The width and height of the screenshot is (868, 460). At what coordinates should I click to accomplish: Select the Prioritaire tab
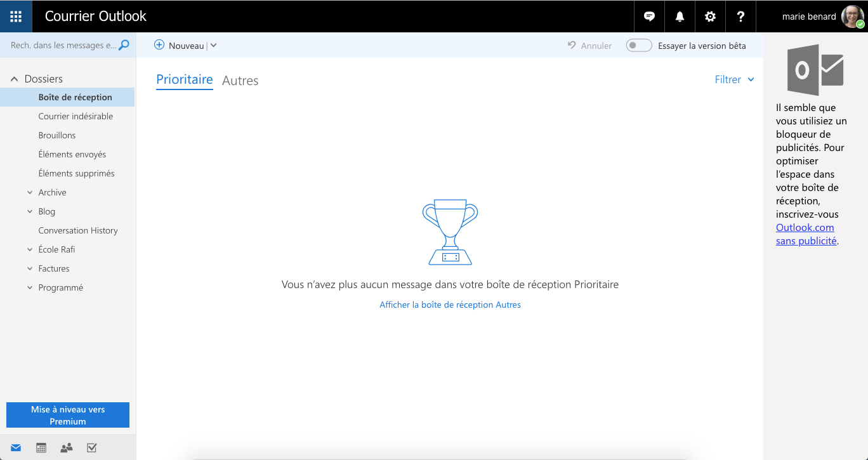(184, 80)
